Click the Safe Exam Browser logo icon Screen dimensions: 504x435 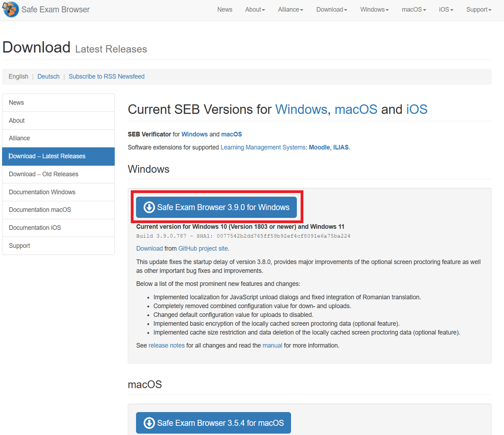[x=11, y=9]
